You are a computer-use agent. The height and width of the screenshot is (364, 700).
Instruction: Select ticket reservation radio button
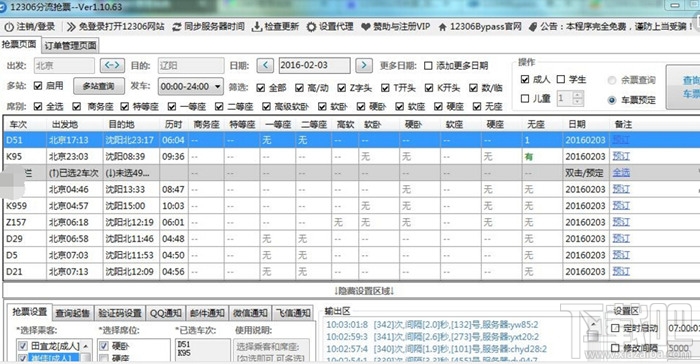(612, 100)
